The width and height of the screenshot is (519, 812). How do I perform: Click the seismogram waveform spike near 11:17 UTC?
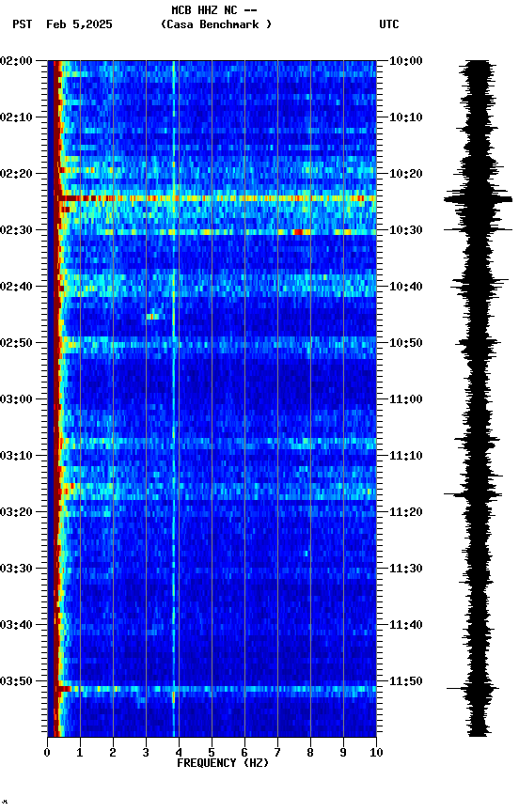(473, 494)
